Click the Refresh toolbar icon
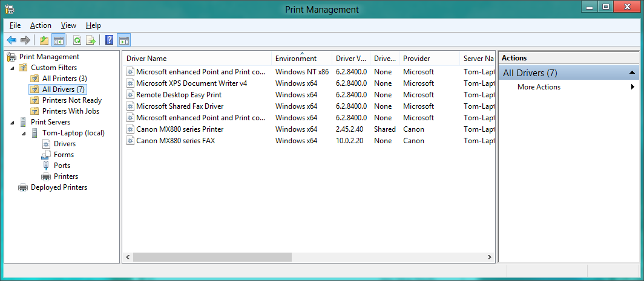Screen dimensions: 644x281 point(77,40)
